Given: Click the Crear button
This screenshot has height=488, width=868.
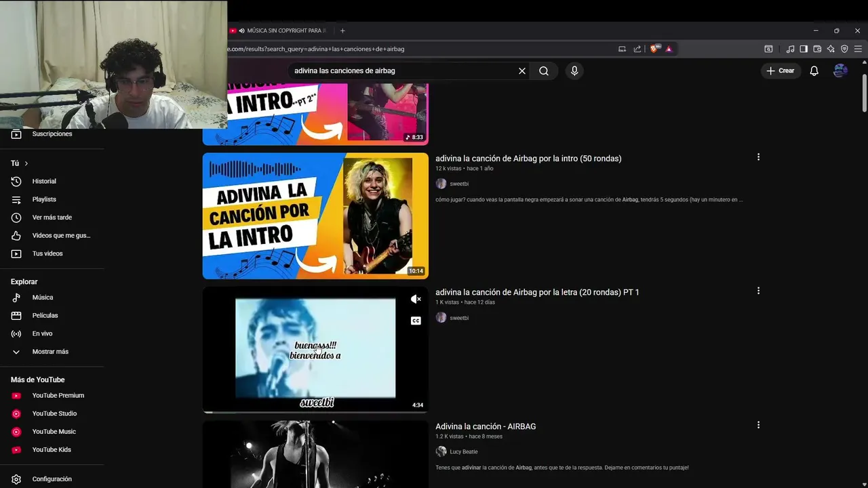Looking at the screenshot, I should [780, 70].
